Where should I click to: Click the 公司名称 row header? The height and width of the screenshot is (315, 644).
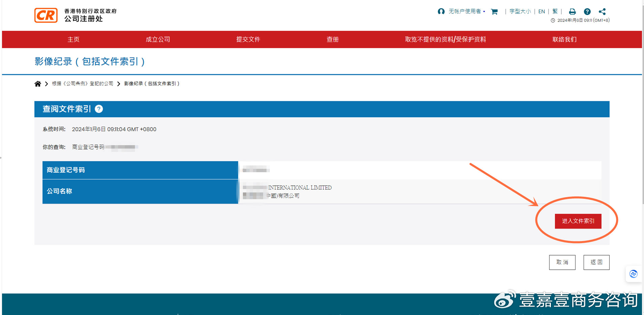tap(140, 191)
